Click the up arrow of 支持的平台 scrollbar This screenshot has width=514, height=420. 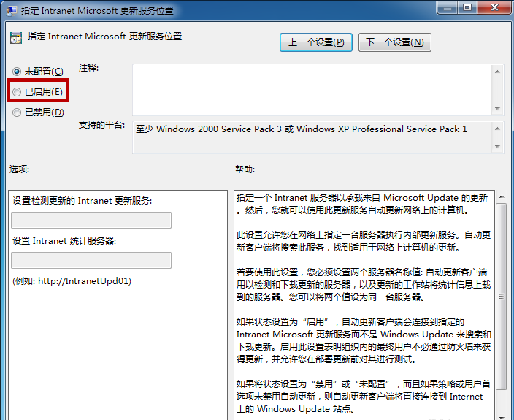tap(497, 129)
